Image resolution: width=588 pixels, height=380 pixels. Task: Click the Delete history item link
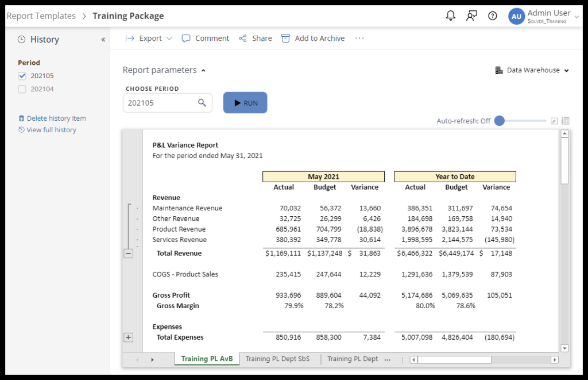point(56,118)
